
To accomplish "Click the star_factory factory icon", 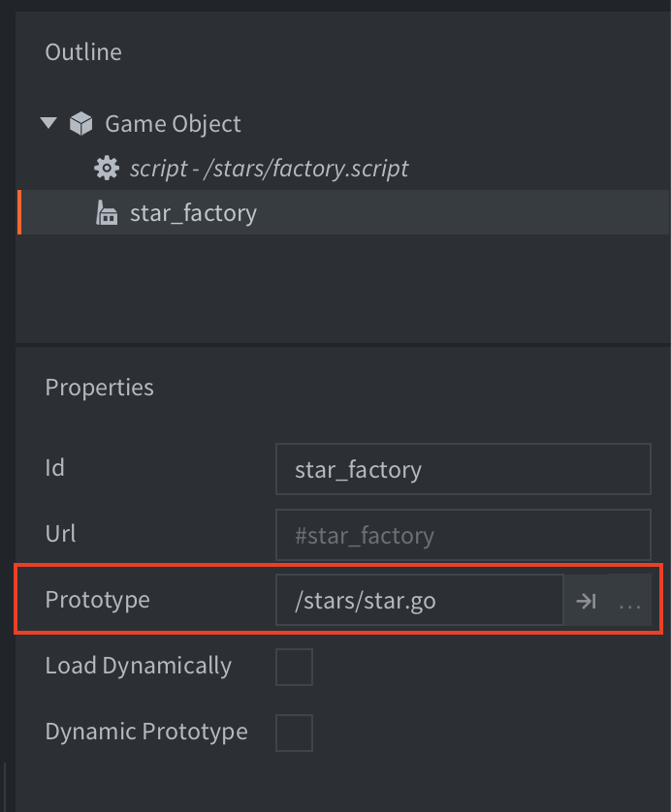I will (107, 213).
